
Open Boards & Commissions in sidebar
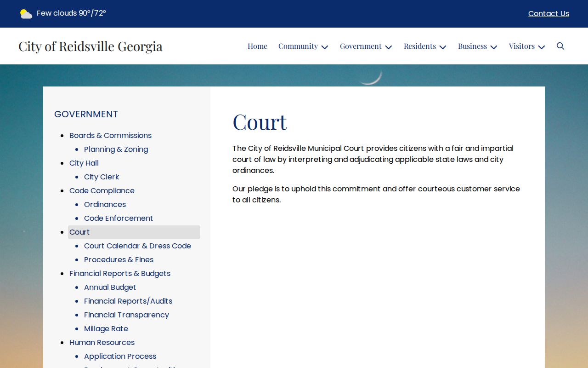click(x=110, y=135)
